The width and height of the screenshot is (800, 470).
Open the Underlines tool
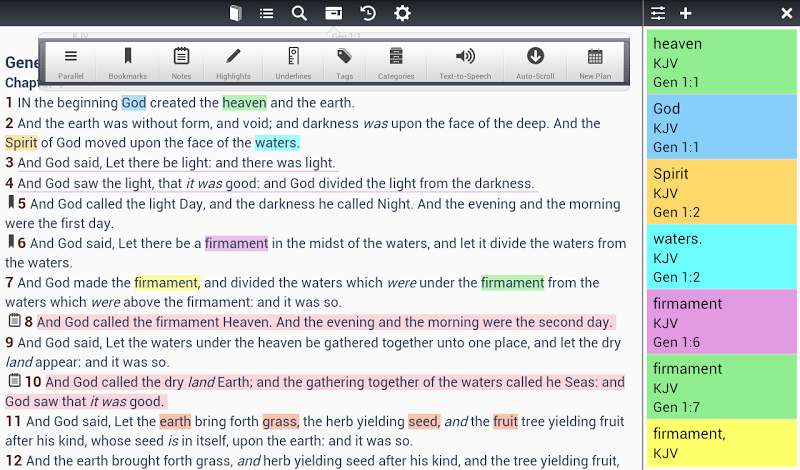pos(292,62)
